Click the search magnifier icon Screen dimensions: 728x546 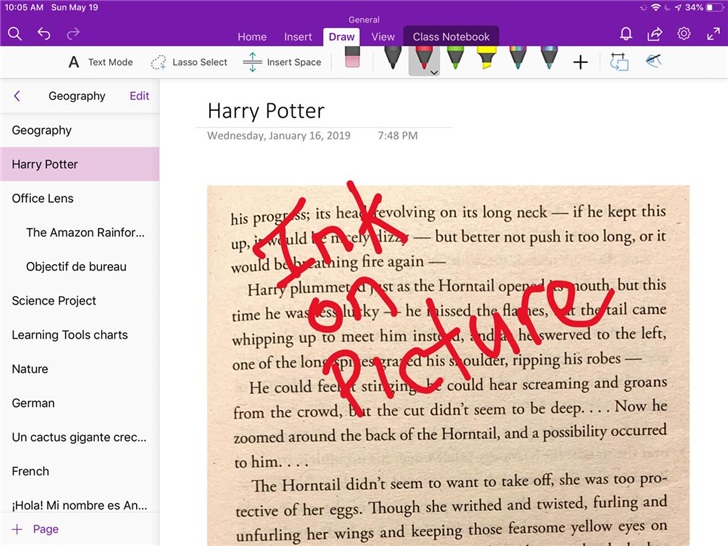15,34
